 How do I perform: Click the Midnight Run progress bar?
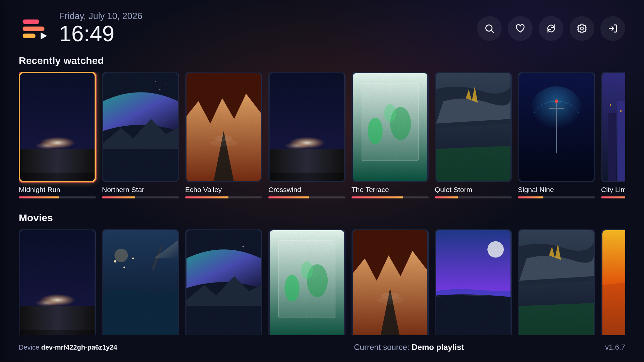coord(57,197)
